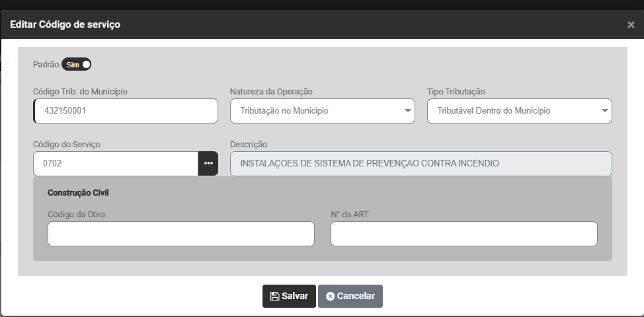Click the dialog title Editar Código de serviço
The width and height of the screenshot is (644, 317).
pyautogui.click(x=65, y=24)
